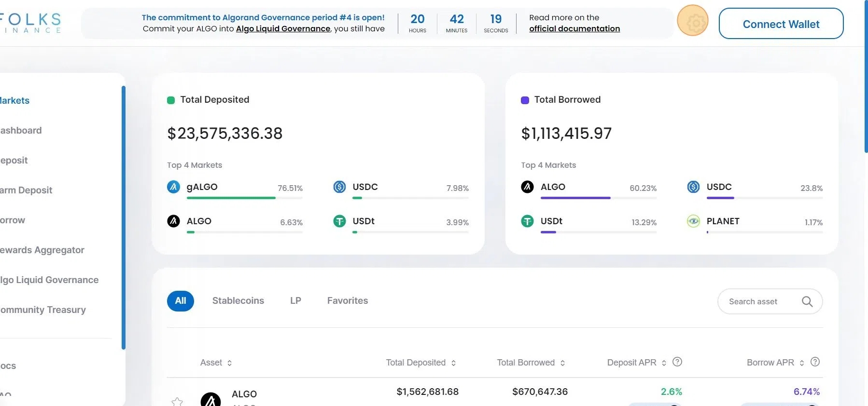
Task: Go to Dashboard in sidebar
Action: (21, 130)
